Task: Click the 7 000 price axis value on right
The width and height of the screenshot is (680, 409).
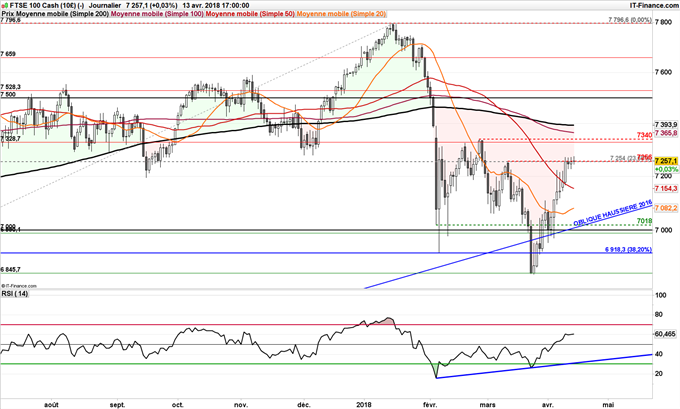Action: coord(663,230)
